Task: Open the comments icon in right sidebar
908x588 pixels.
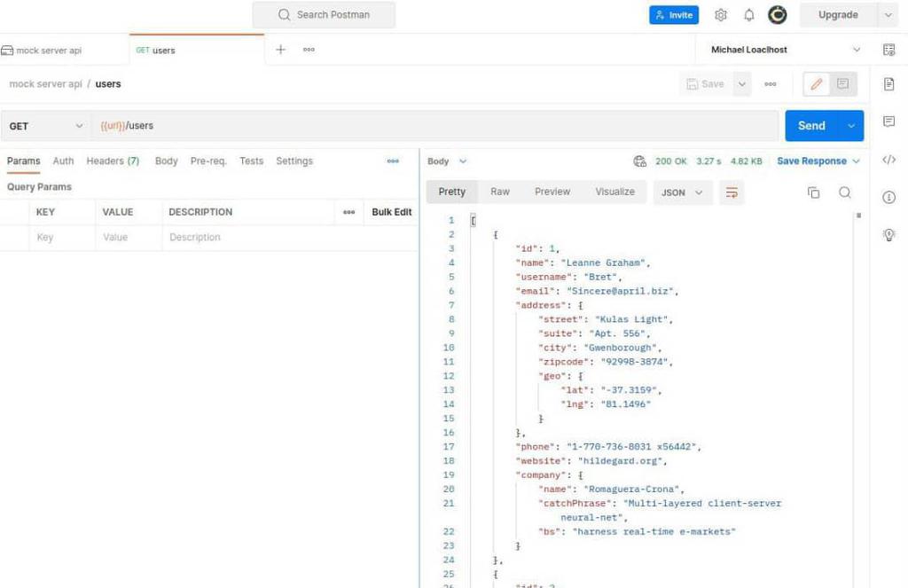Action: point(888,122)
